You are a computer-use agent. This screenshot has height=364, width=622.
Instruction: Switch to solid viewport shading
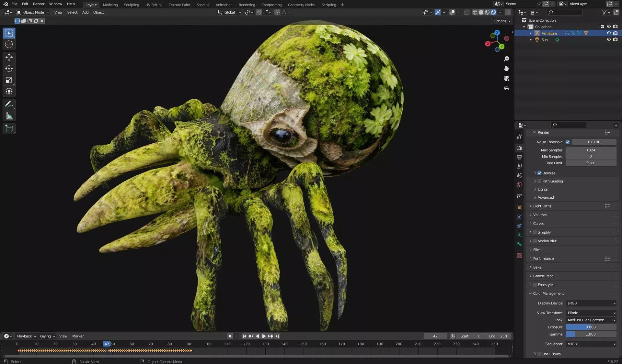tap(481, 12)
